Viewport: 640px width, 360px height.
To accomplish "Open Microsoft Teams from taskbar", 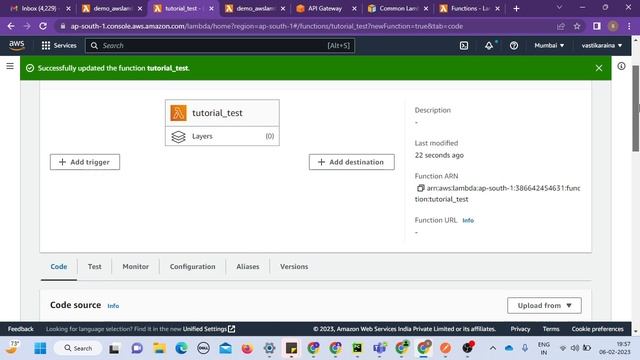I will pyautogui.click(x=380, y=348).
